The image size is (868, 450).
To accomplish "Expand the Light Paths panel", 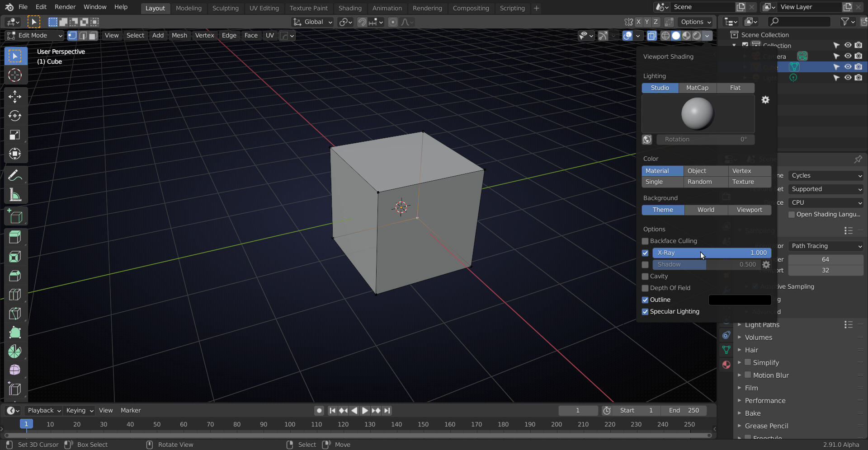I will click(762, 325).
